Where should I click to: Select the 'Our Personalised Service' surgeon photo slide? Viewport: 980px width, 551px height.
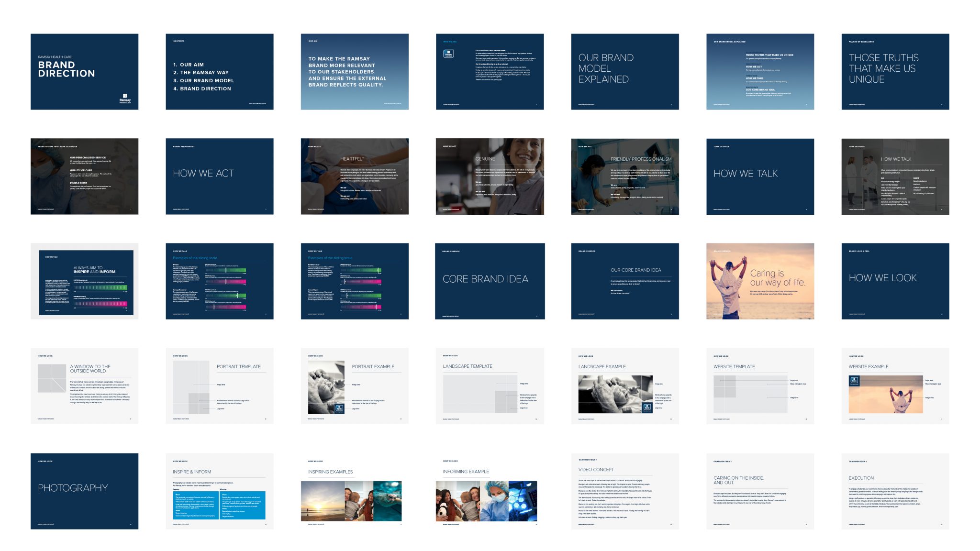point(84,176)
